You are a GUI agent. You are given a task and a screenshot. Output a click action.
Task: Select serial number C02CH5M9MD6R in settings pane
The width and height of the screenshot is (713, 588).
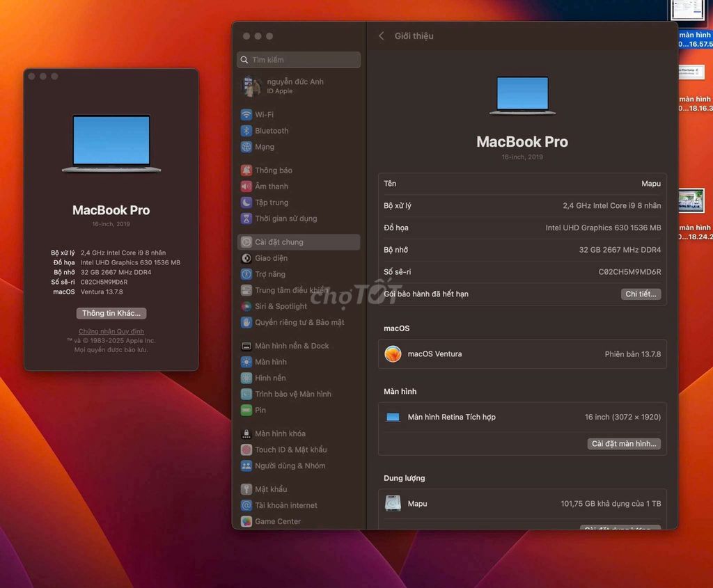(629, 272)
